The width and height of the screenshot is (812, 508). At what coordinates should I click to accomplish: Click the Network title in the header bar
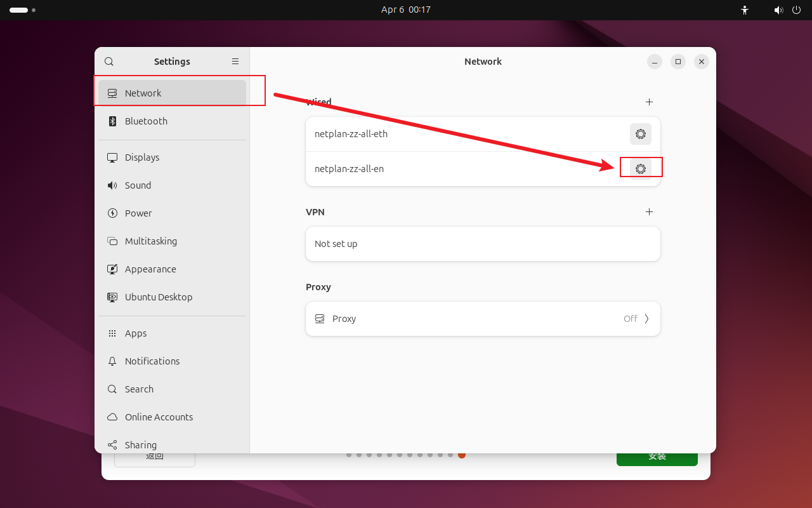coord(483,62)
